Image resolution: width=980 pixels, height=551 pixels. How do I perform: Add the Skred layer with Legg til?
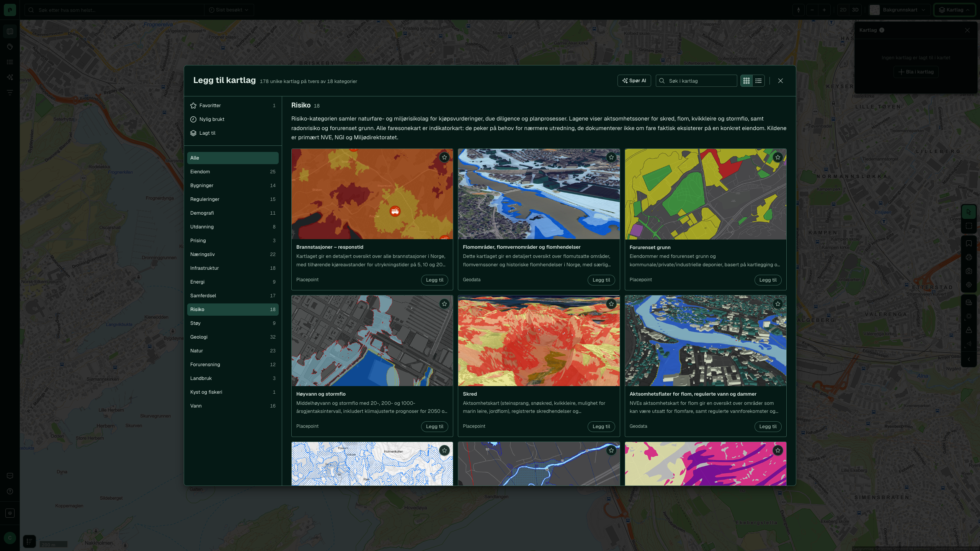601,427
